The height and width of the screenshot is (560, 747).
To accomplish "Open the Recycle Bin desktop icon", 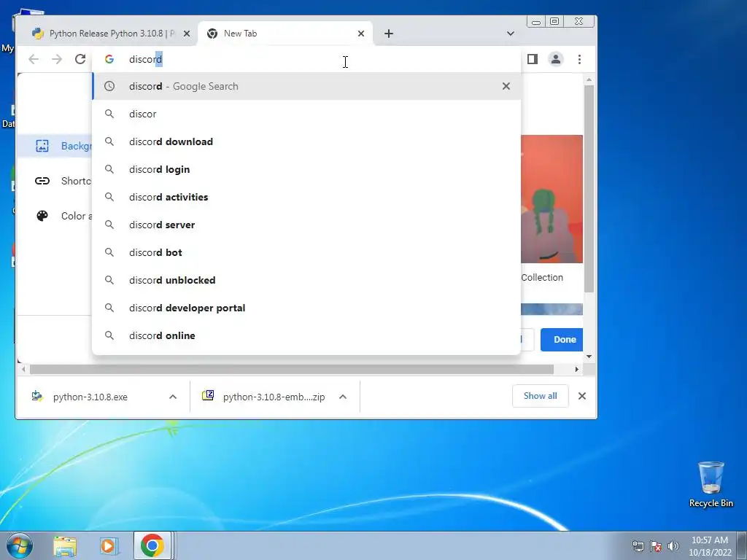I will (711, 484).
